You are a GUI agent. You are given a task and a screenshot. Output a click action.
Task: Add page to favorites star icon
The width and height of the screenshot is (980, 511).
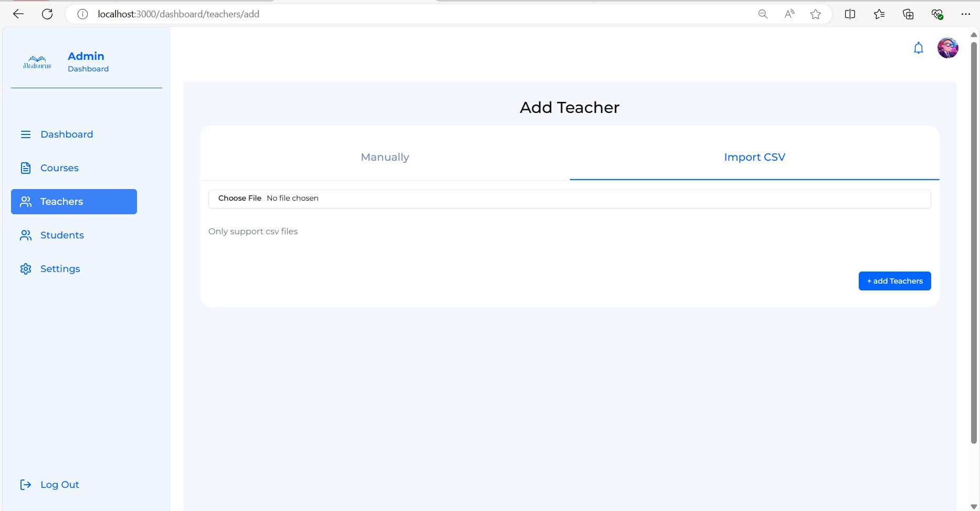pos(815,14)
